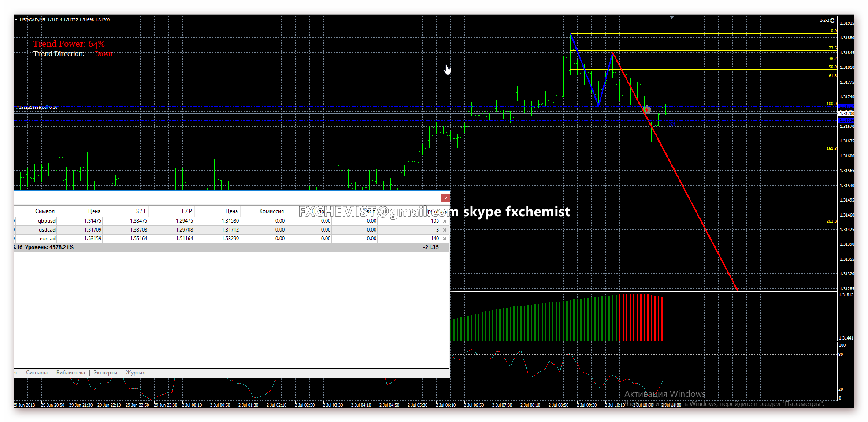Select the Fibonacci 61.8 level label
The height and width of the screenshot is (422, 868).
click(833, 76)
